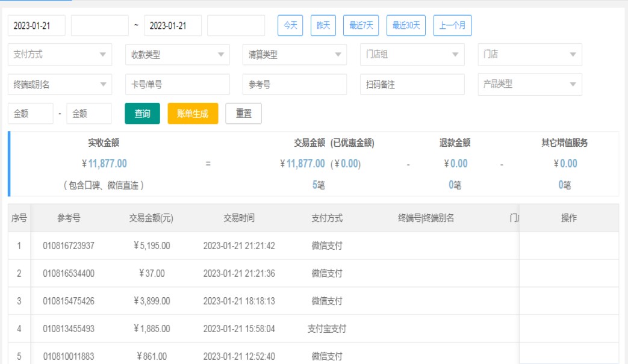
Task: Open the start date 2023-01-21 field
Action: (x=36, y=26)
